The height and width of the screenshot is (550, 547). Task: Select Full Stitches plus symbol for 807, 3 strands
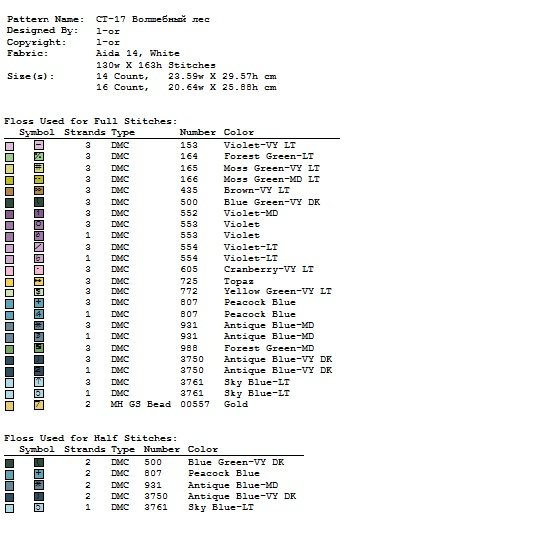39,303
